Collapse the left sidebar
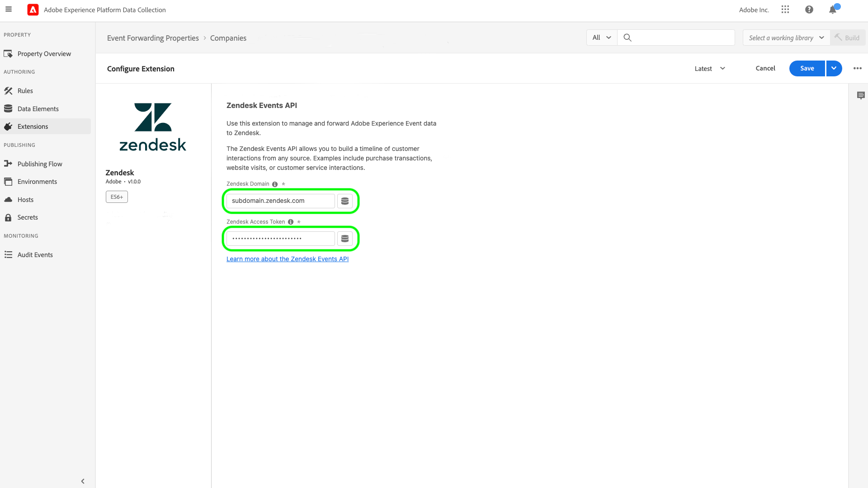This screenshot has height=488, width=868. (x=83, y=481)
